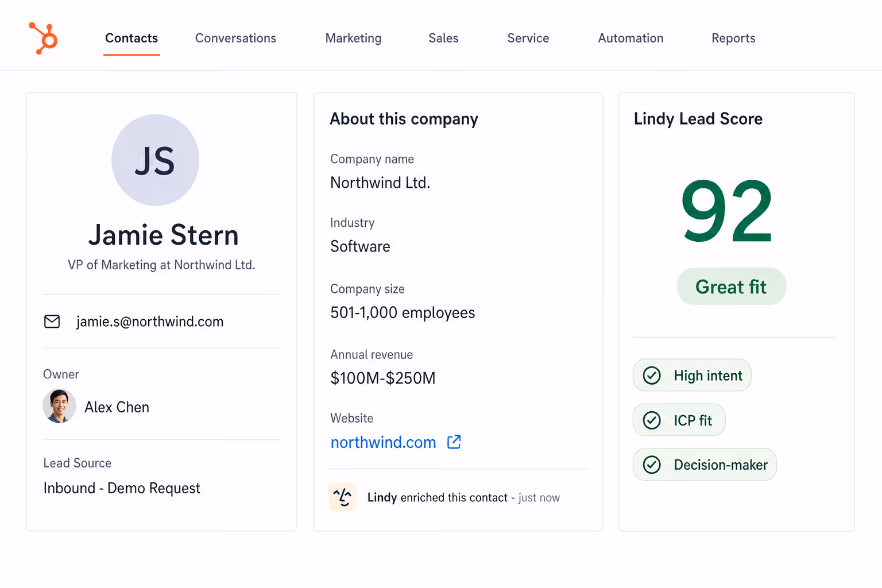Click the 'Company name' field label
Viewport: 882px width, 588px height.
[x=372, y=159]
